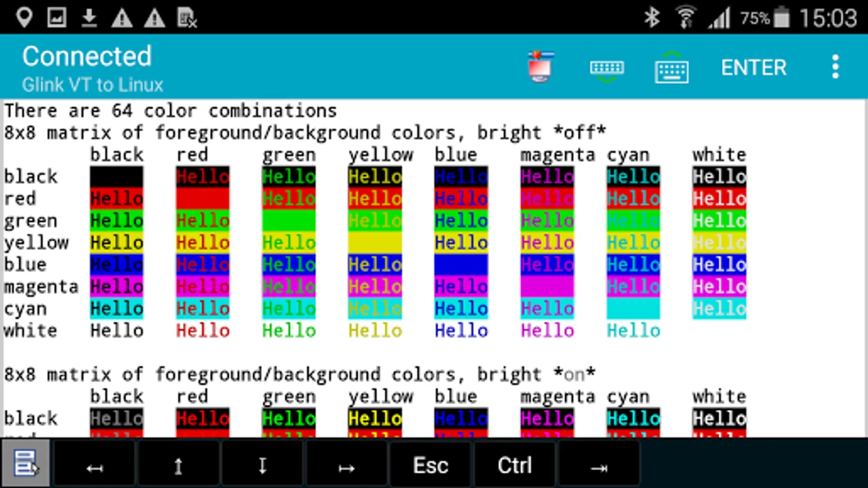The image size is (868, 488).
Task: Tap the green Hello on white background
Action: (289, 330)
